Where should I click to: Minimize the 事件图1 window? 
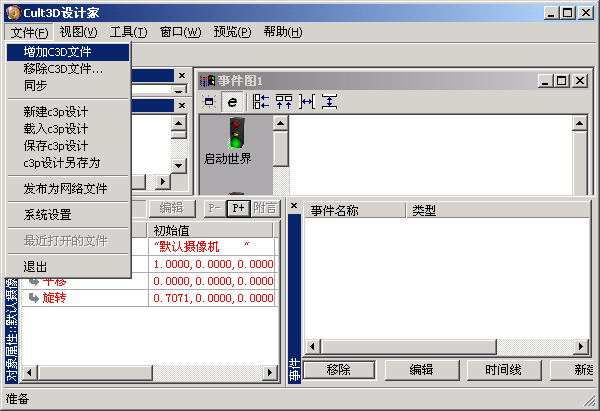[545, 81]
